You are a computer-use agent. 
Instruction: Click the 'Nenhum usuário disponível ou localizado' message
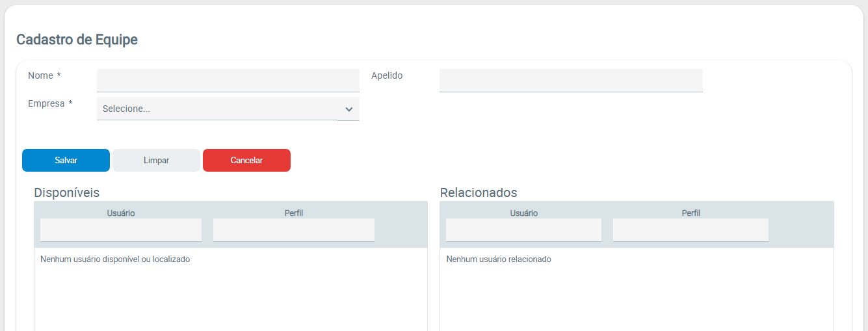pos(115,259)
